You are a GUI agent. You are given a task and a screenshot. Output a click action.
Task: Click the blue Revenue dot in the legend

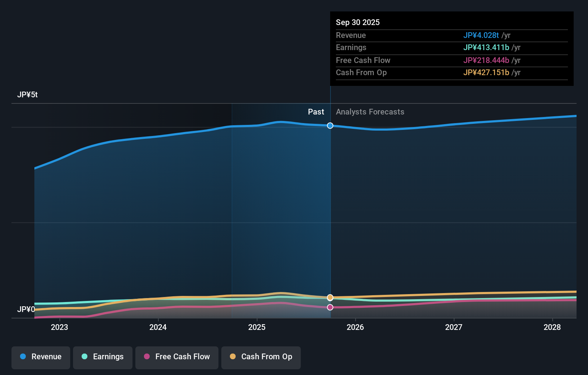coord(22,357)
